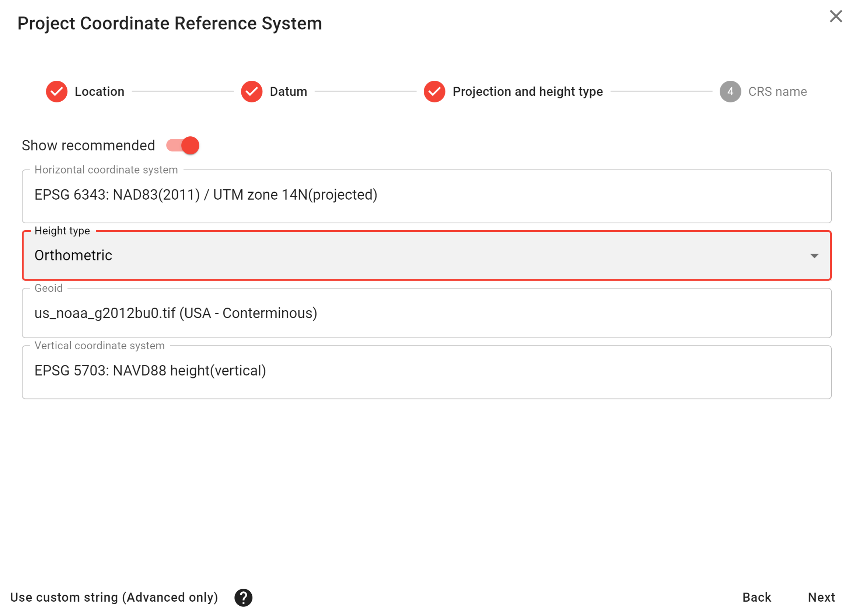The width and height of the screenshot is (849, 616).
Task: Jump to the CRS name step
Action: [777, 91]
